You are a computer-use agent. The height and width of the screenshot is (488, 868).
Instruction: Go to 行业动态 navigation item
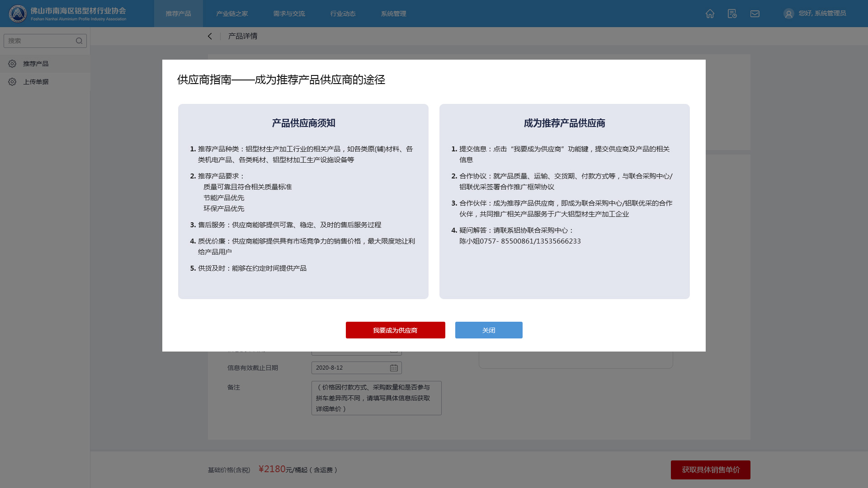(343, 14)
